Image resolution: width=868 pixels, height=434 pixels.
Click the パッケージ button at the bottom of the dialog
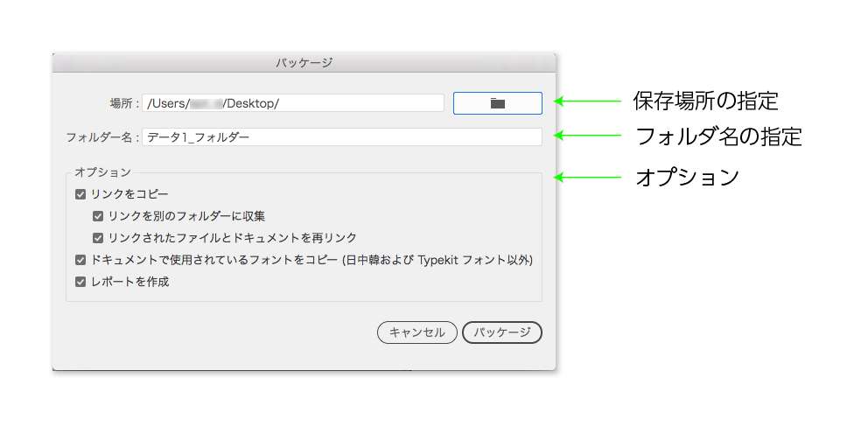[502, 332]
